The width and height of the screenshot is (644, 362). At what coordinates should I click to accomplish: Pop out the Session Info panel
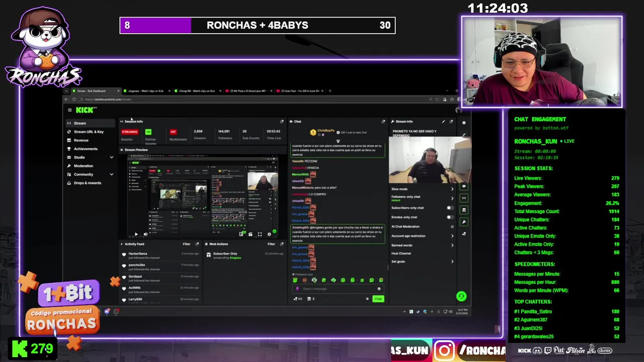(x=282, y=121)
